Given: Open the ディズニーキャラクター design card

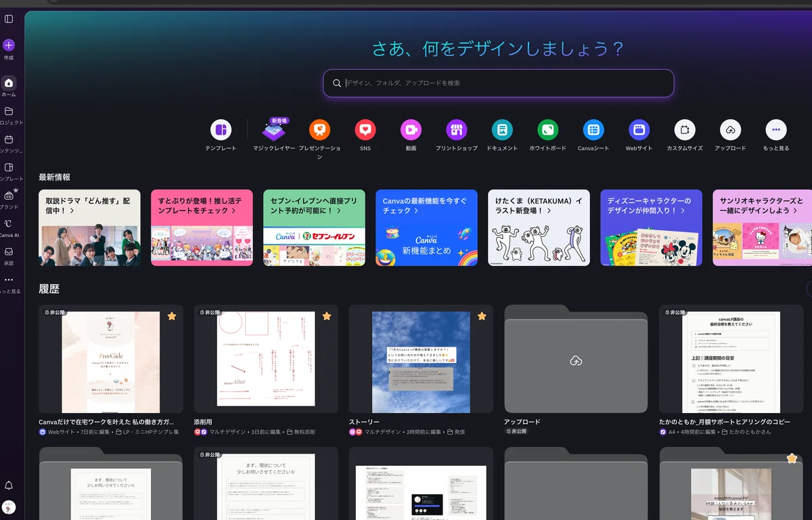Looking at the screenshot, I should (x=651, y=227).
